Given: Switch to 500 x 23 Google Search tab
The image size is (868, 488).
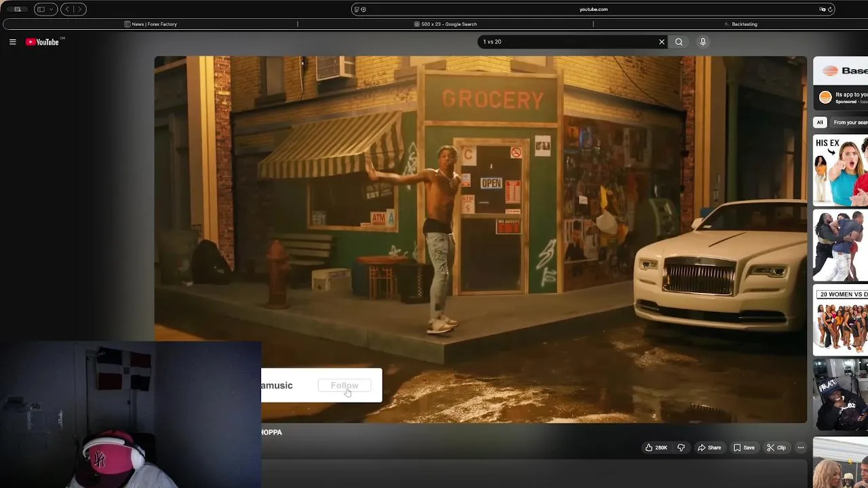Looking at the screenshot, I should (x=446, y=24).
